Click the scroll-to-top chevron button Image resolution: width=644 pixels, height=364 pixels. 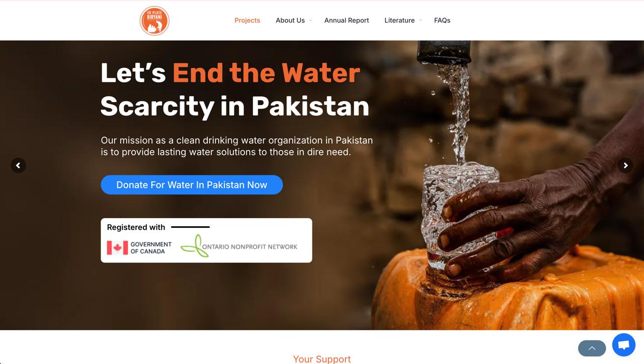[x=592, y=348]
